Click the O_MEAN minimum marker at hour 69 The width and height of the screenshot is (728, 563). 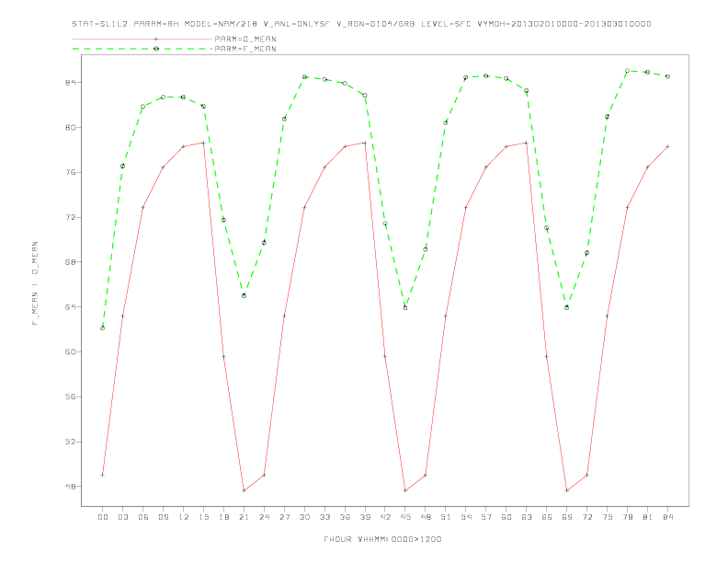[567, 490]
